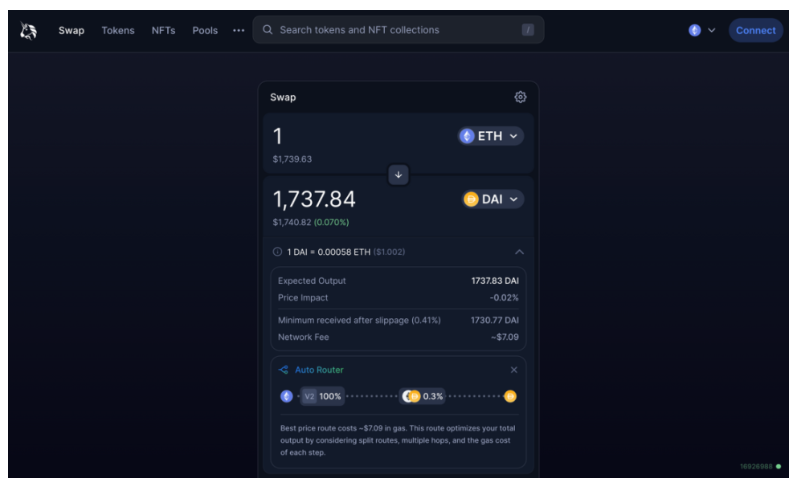The height and width of the screenshot is (481, 795).
Task: Click the V2 100% route badge
Action: (322, 396)
